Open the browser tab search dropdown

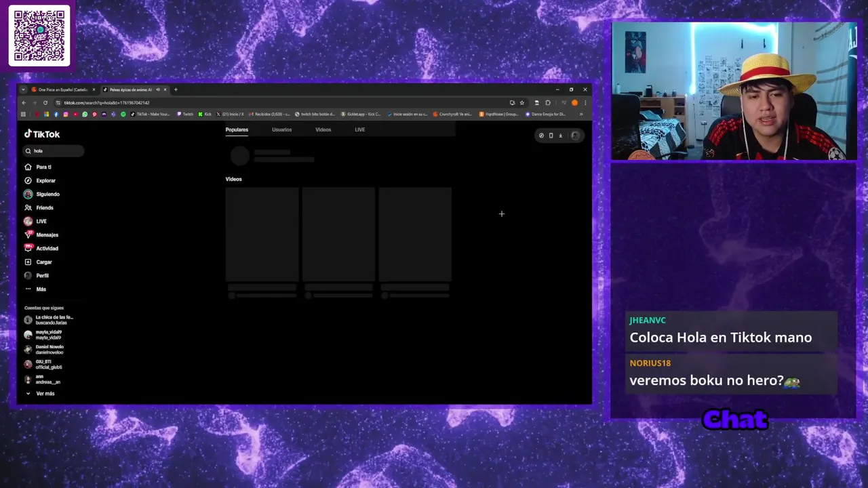pos(23,89)
